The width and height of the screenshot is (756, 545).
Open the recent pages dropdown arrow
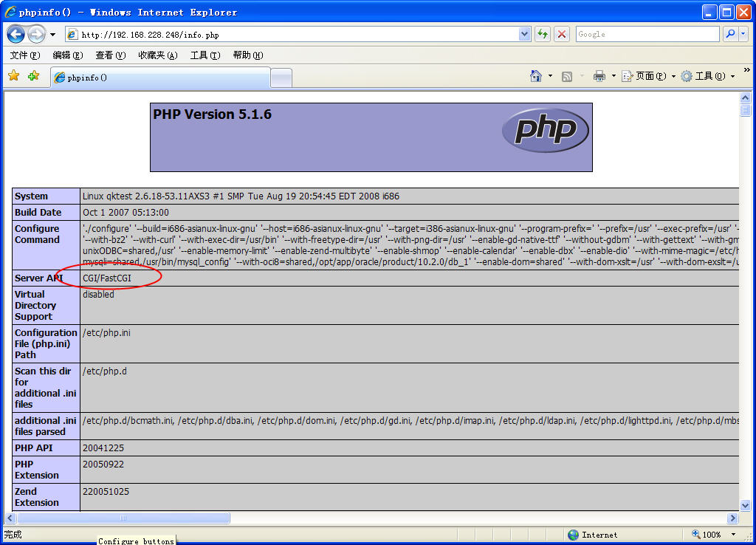(x=52, y=35)
